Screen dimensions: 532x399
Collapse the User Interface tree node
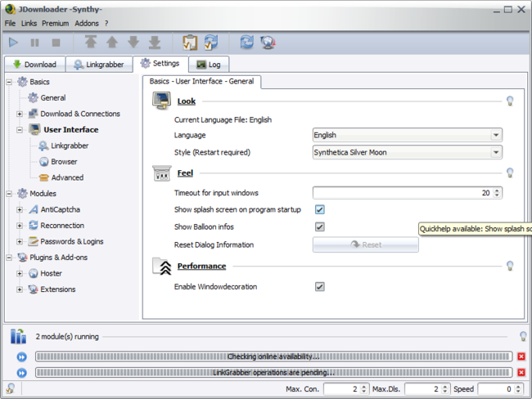[x=20, y=130]
